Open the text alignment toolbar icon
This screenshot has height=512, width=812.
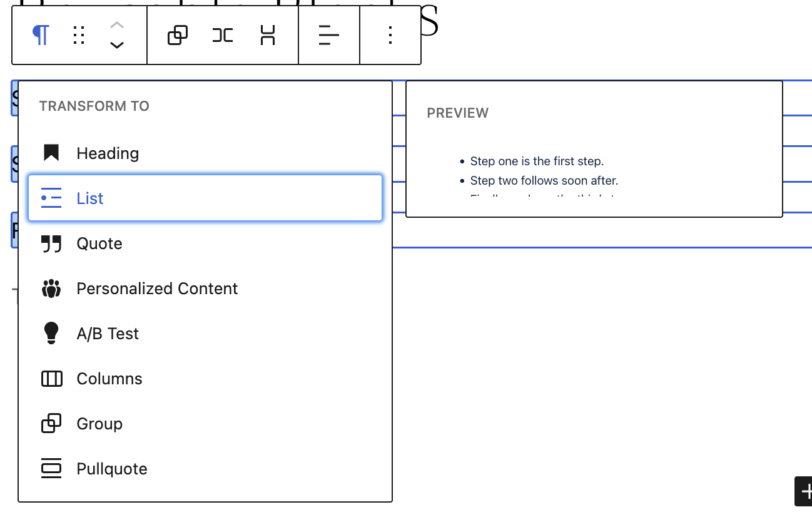328,35
